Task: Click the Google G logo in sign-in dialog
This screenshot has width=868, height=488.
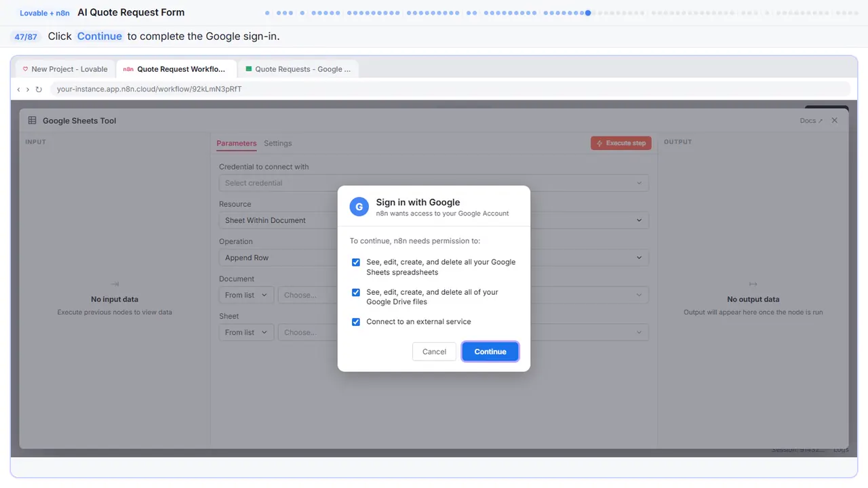Action: point(359,207)
